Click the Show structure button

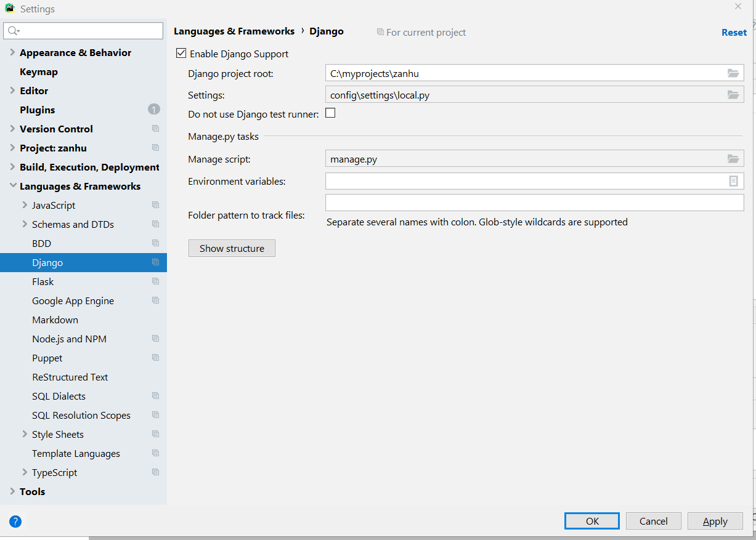[x=232, y=248]
